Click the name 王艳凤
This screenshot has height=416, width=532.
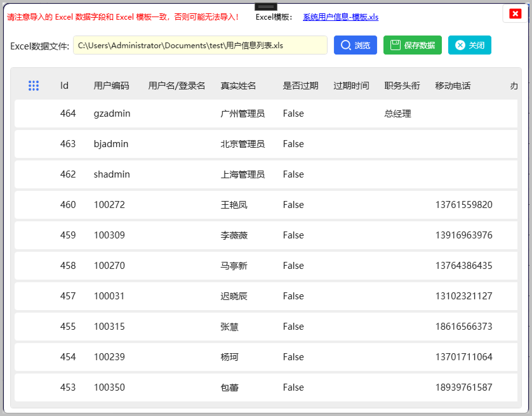pyautogui.click(x=234, y=205)
